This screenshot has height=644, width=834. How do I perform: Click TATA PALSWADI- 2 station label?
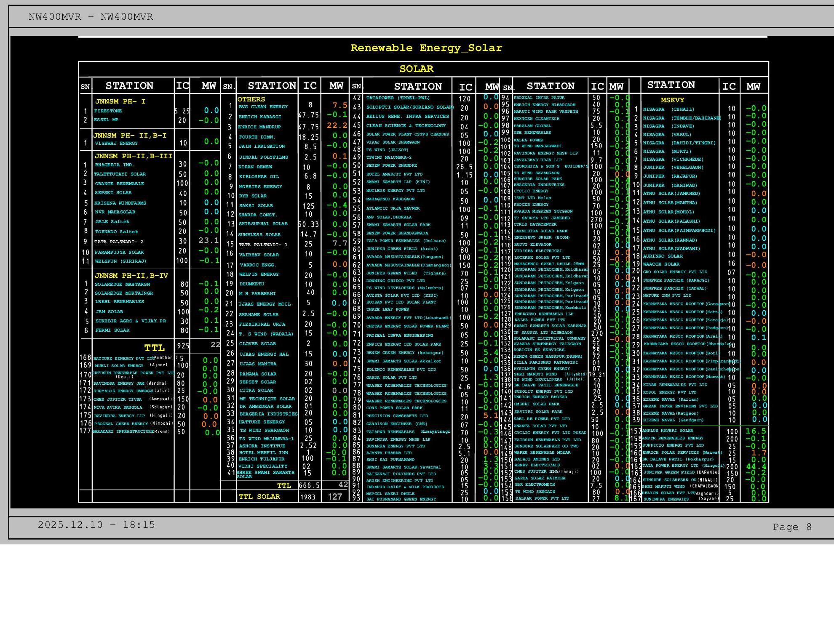tap(119, 242)
